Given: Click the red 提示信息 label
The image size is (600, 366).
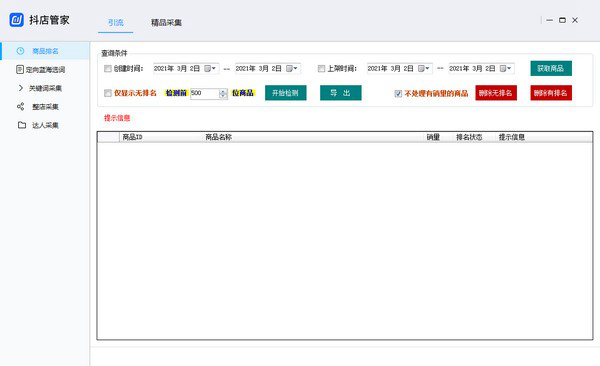Looking at the screenshot, I should point(117,118).
